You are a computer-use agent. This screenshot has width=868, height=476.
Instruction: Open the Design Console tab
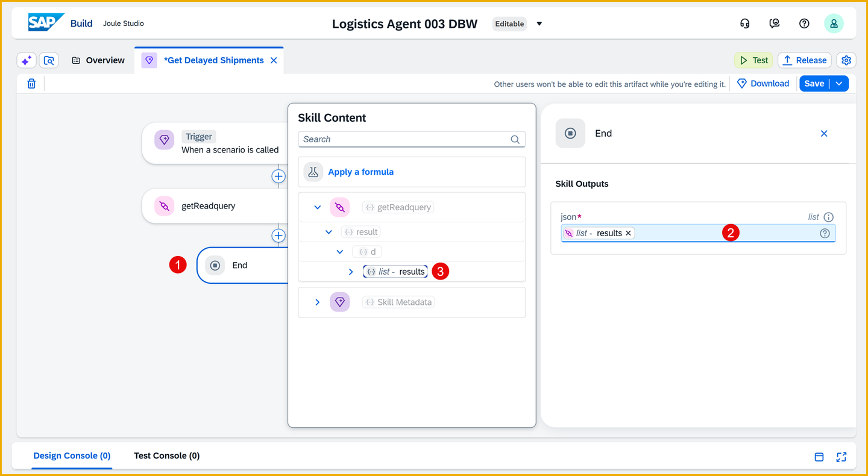pos(72,456)
